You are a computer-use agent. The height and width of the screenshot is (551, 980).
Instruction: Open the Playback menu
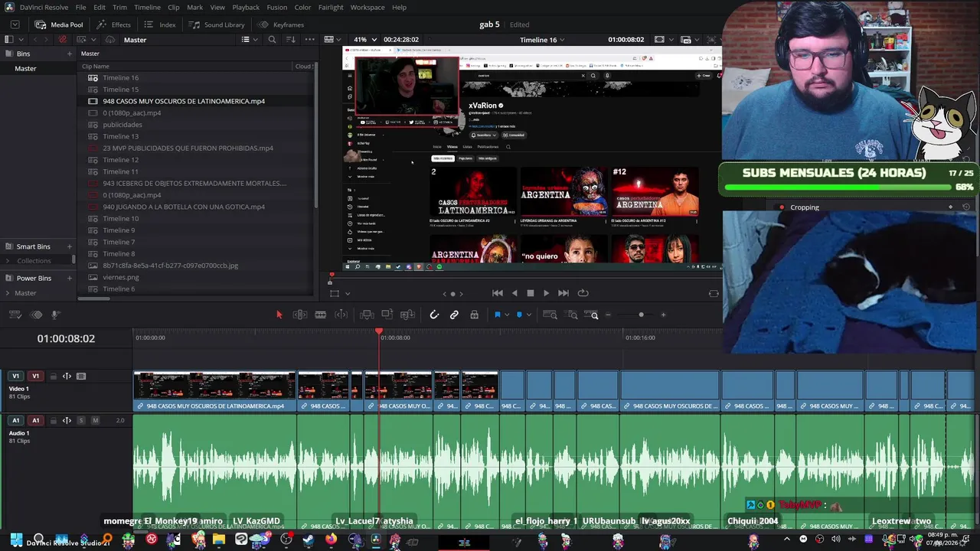pyautogui.click(x=246, y=7)
